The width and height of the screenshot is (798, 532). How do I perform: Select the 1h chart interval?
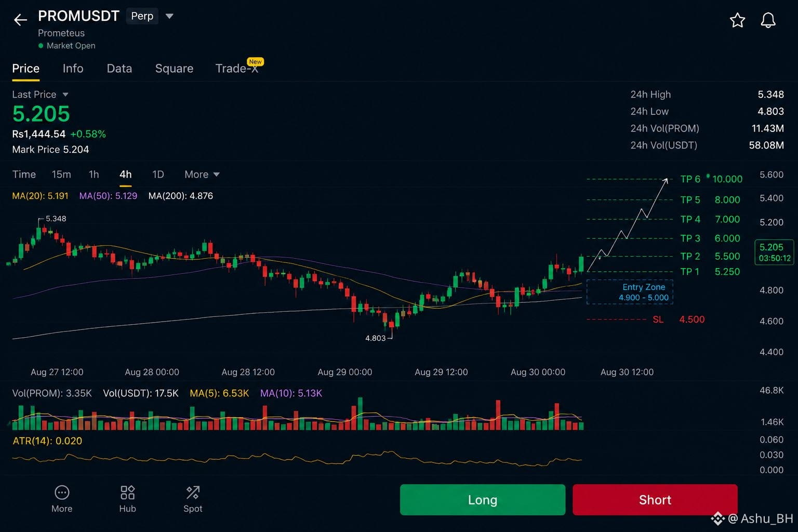pos(94,175)
